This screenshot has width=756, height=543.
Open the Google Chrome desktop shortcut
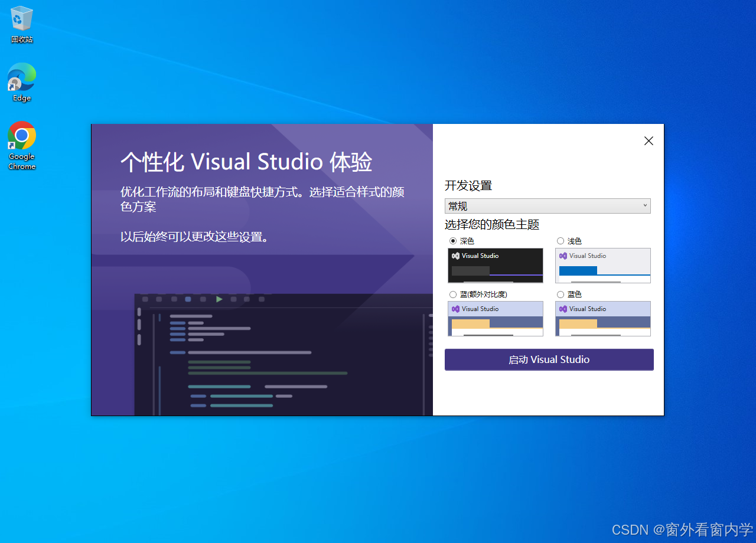(22, 145)
